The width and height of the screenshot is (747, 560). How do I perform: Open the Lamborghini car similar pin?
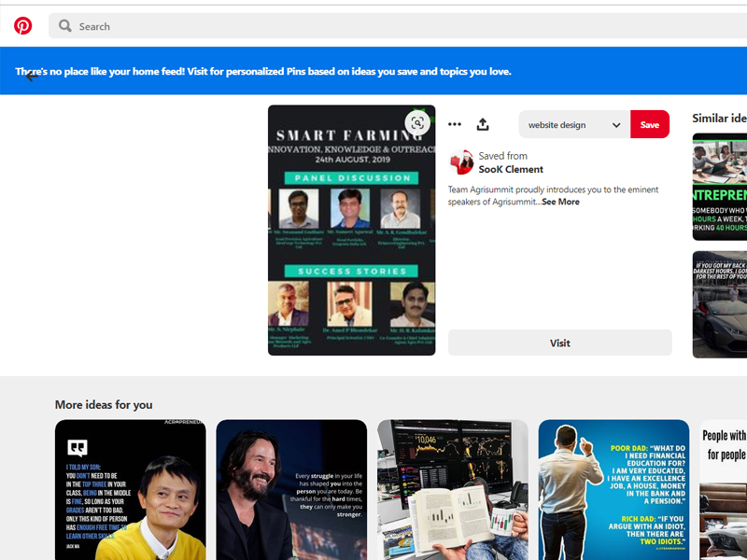click(x=719, y=303)
